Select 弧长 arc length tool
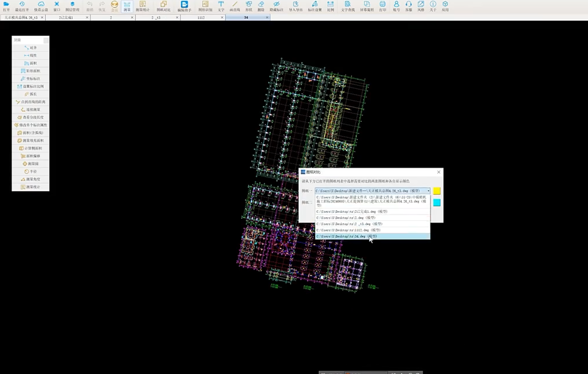 click(x=31, y=94)
